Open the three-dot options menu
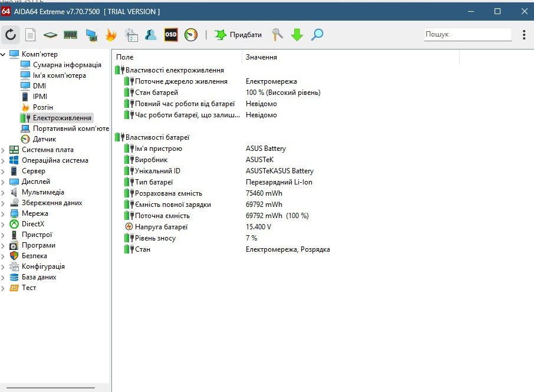 coord(524,35)
